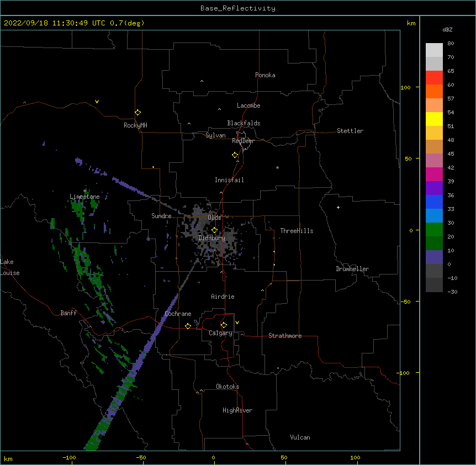Click the dBZ legend heading

pos(447,29)
